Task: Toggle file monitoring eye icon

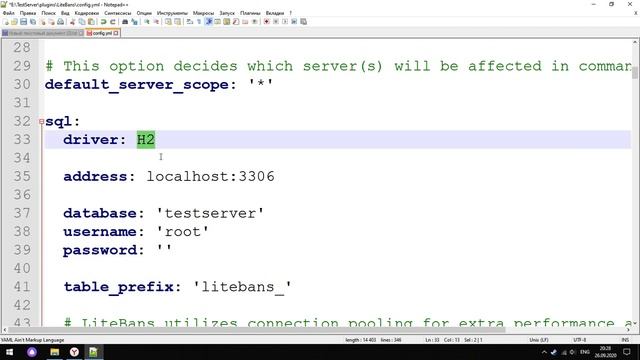Action: coord(254,22)
